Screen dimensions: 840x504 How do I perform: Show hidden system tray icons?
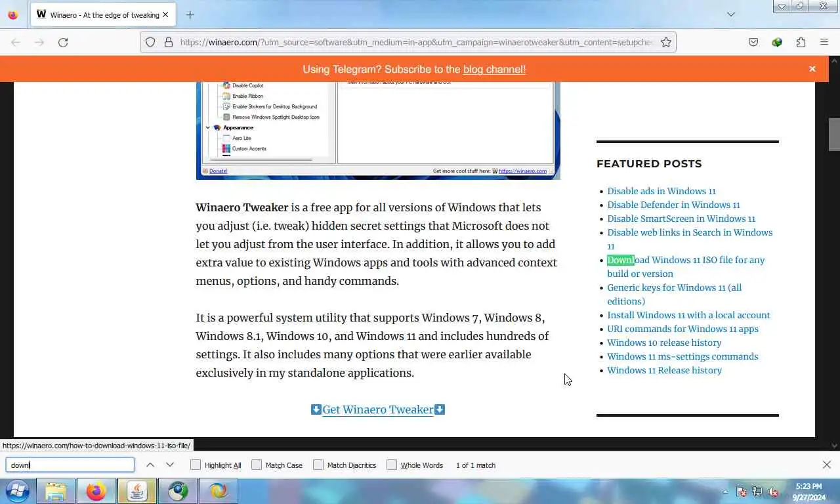[726, 492]
